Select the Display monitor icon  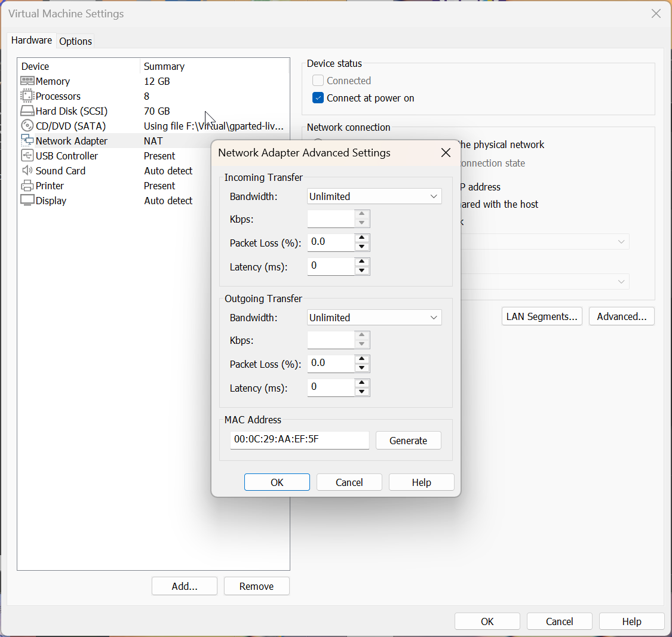[x=27, y=201]
